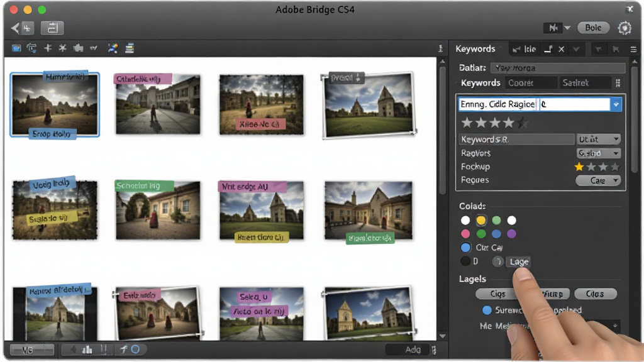This screenshot has width=644, height=362.
Task: Select the blue 'Surewc' radio under Lagels
Action: click(487, 310)
